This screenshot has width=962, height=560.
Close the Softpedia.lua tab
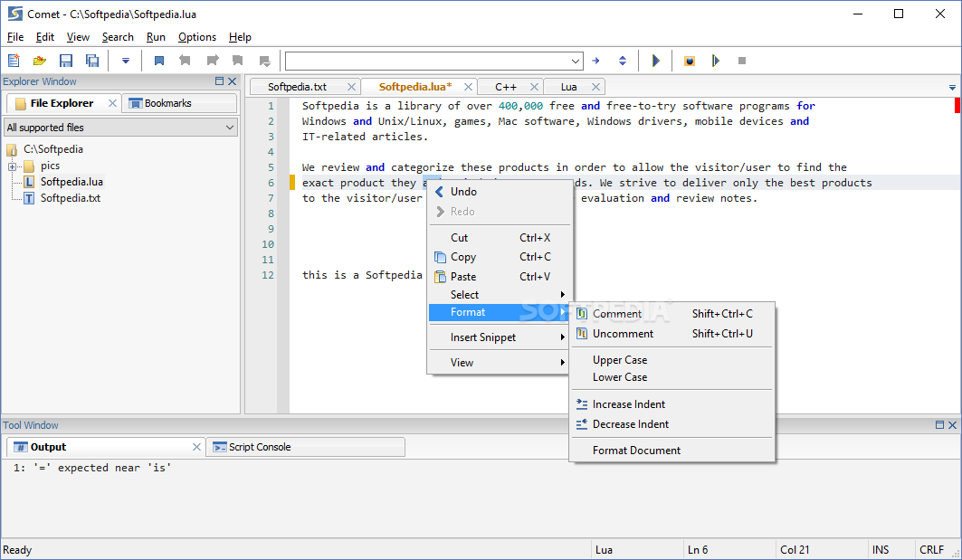click(x=468, y=87)
